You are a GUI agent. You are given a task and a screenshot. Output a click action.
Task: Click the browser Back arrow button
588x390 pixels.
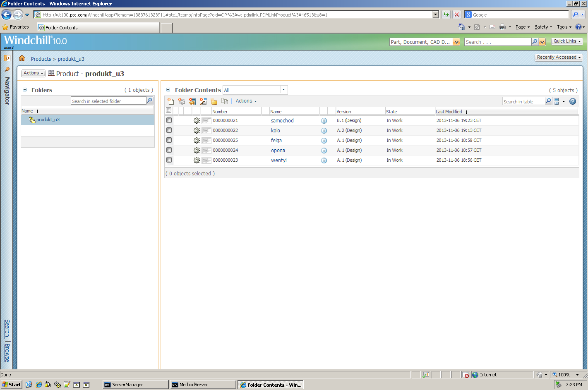click(6, 15)
